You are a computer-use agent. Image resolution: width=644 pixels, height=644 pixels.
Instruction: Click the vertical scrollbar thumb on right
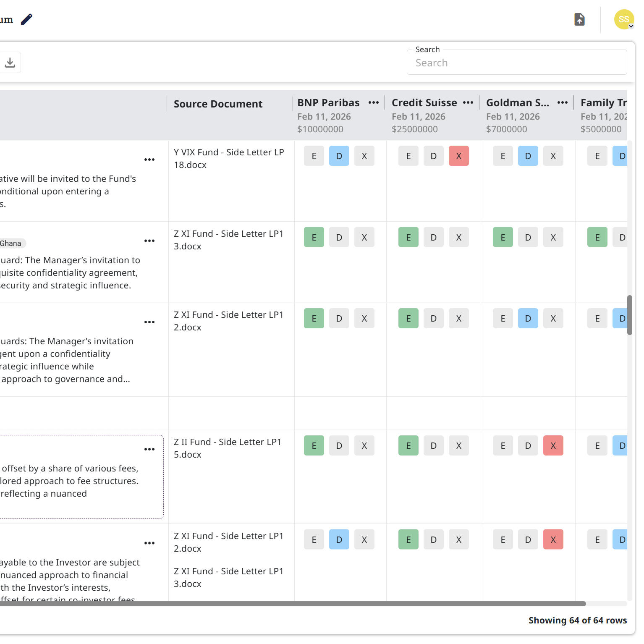tap(629, 315)
